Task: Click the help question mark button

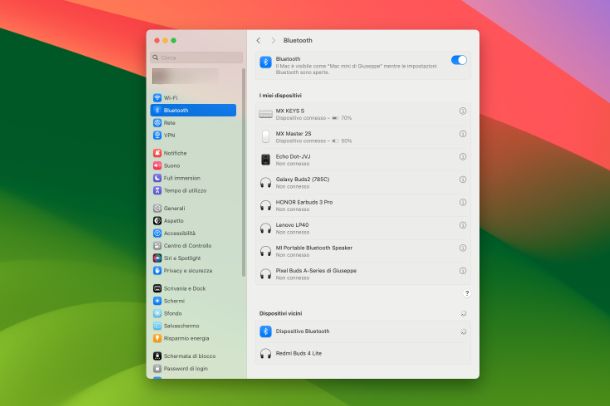Action: pos(466,293)
